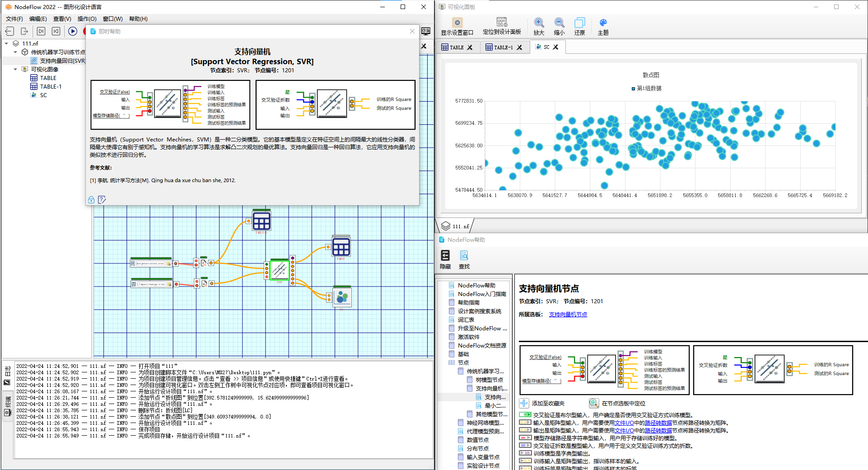The width and height of the screenshot is (868, 470).
Task: Open the 窗口(W) menu
Action: point(112,19)
